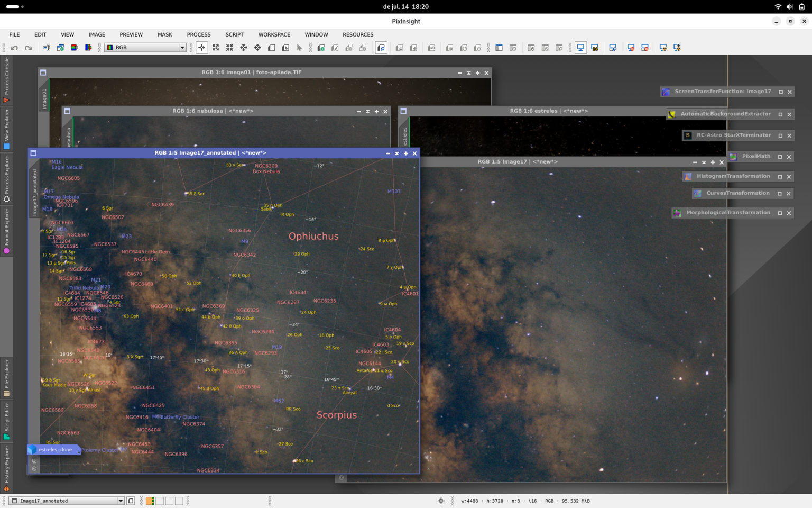
Task: Click the estreles window view icon
Action: (403, 111)
